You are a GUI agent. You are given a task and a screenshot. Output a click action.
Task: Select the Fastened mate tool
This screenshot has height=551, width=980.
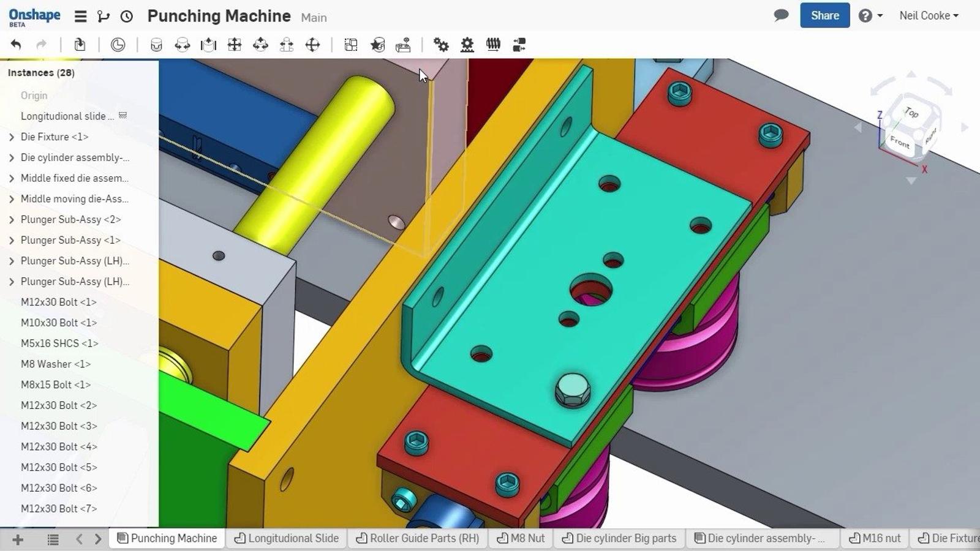156,45
